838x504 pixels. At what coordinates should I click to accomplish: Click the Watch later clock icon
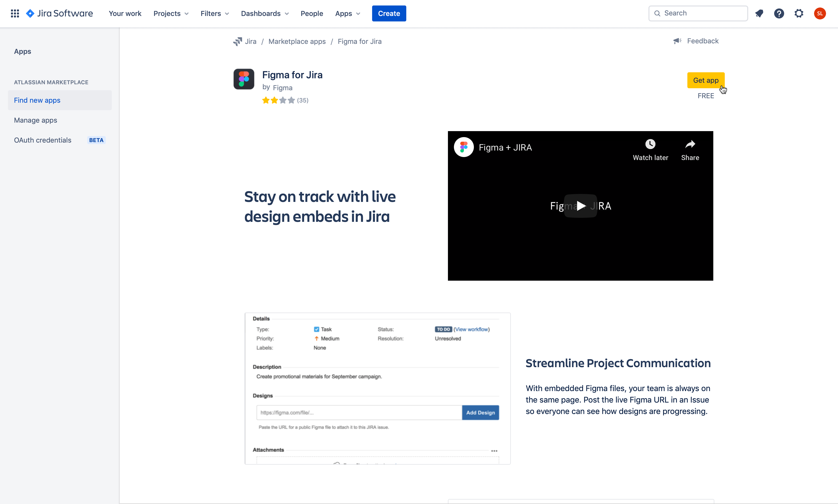(x=650, y=144)
